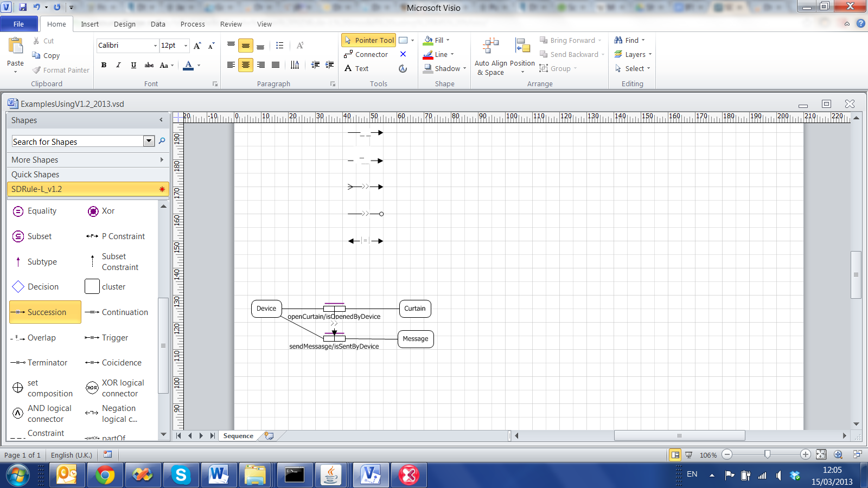Click the Format Painter icon
Viewport: 868px width, 488px height.
(x=36, y=70)
